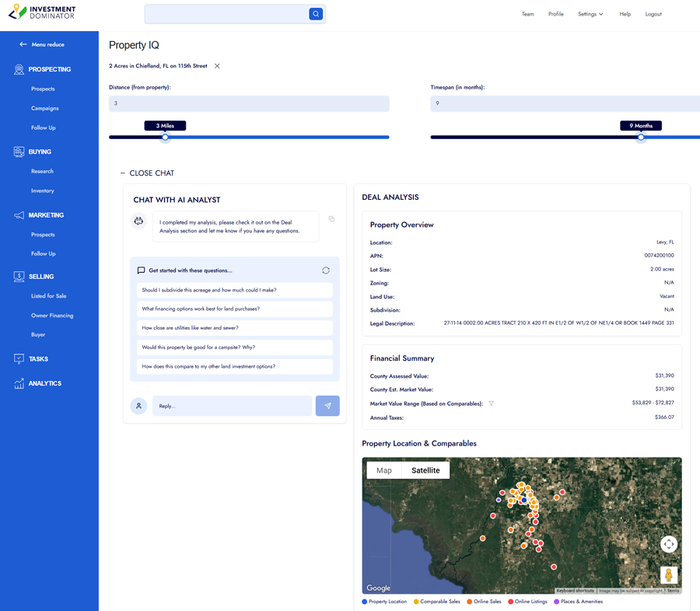700x611 pixels.
Task: Collapse the chat with Close Chat
Action: [147, 173]
